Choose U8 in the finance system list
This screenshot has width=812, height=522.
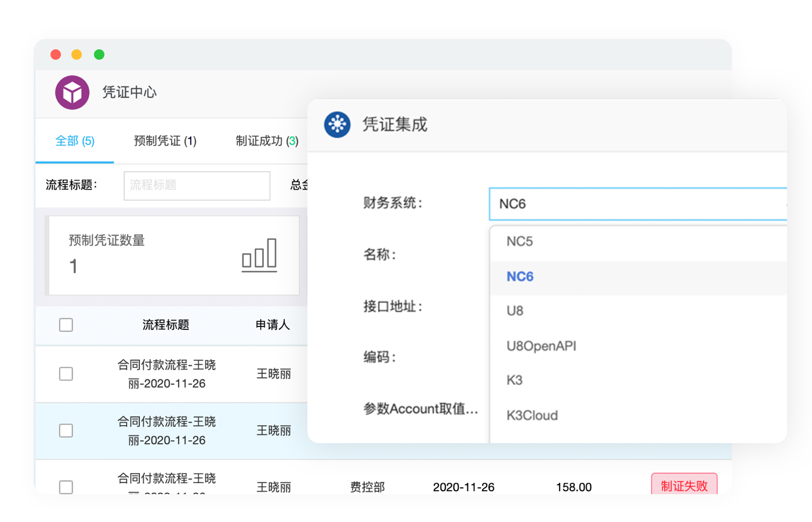coord(638,311)
